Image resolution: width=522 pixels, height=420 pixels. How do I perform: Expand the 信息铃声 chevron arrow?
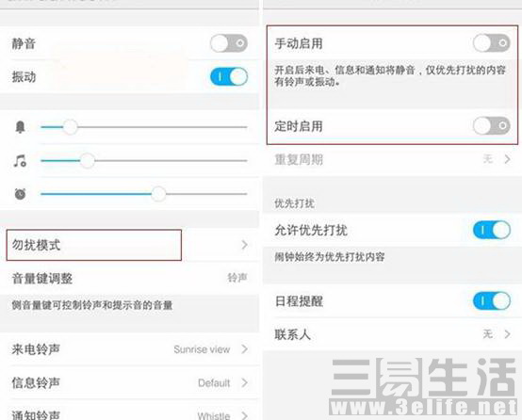click(x=245, y=382)
